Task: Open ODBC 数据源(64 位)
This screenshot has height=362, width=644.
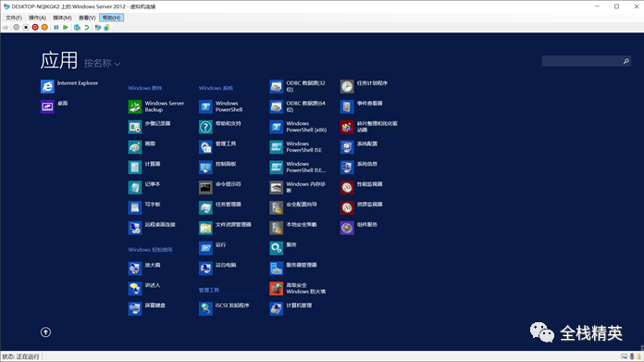Action: coord(298,106)
